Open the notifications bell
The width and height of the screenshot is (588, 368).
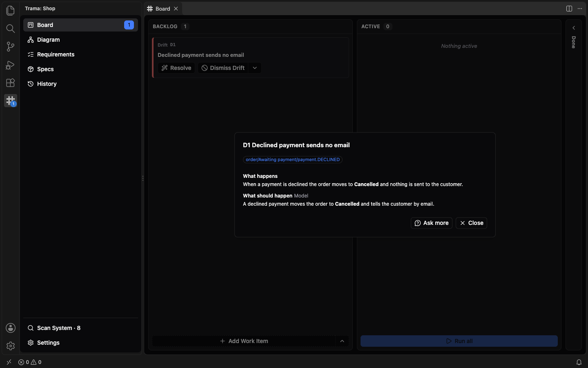(x=579, y=362)
